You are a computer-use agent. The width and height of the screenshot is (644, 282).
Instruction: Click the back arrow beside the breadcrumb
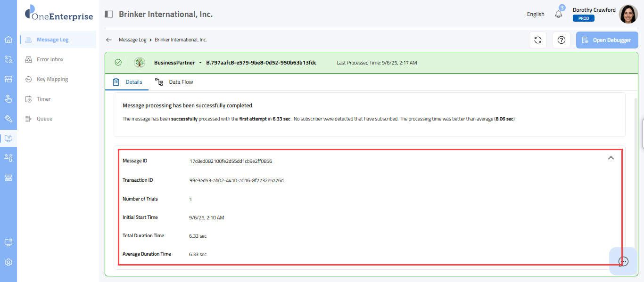point(109,40)
